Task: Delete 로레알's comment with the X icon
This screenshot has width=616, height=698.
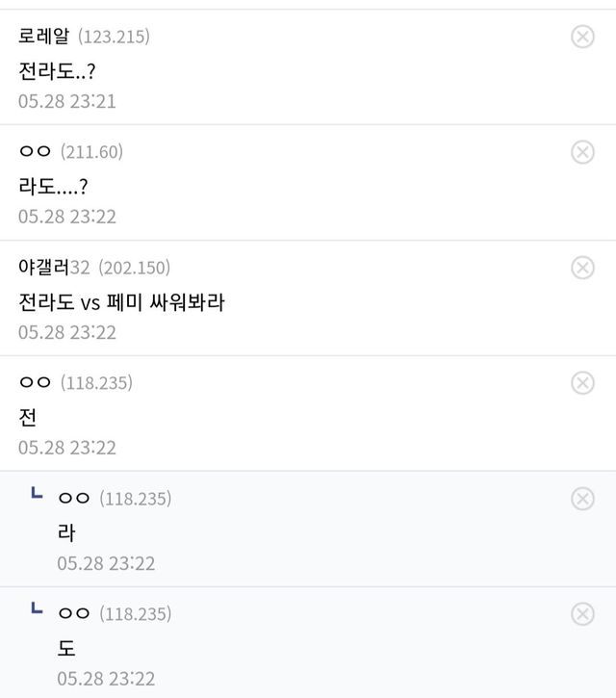Action: (582, 37)
